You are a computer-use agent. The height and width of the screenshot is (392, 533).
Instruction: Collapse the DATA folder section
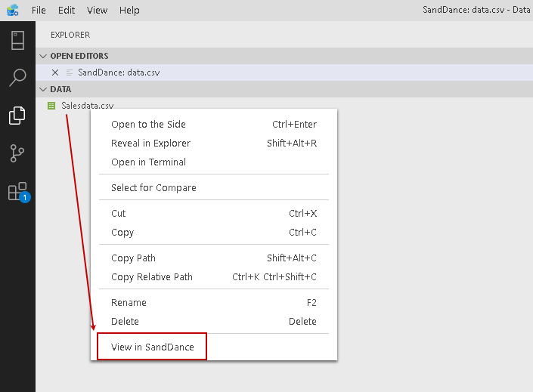44,89
